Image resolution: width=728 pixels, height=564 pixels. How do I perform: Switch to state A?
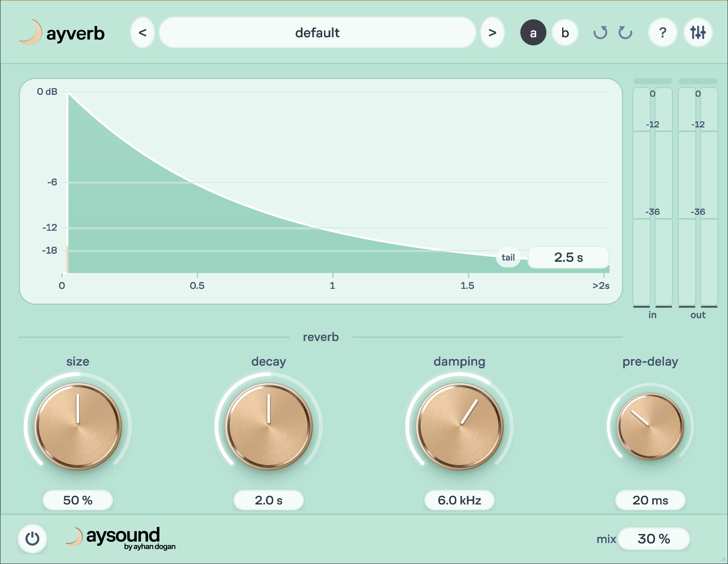coord(533,33)
